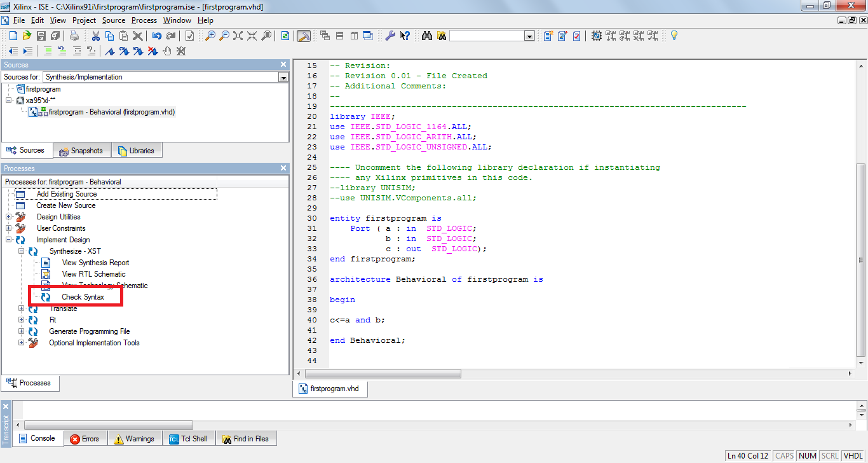868x463 pixels.
Task: Click the decrease indent toolbar icon
Action: pos(13,51)
